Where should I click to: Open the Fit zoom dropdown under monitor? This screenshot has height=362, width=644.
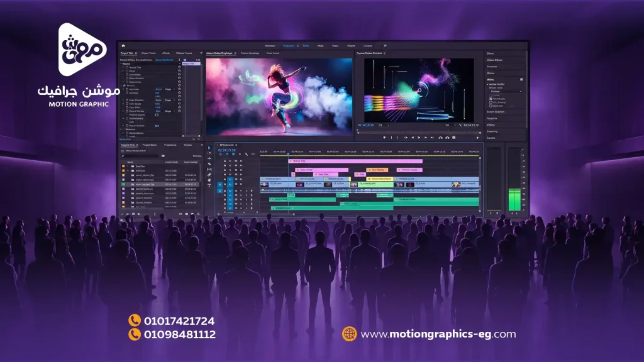384,125
